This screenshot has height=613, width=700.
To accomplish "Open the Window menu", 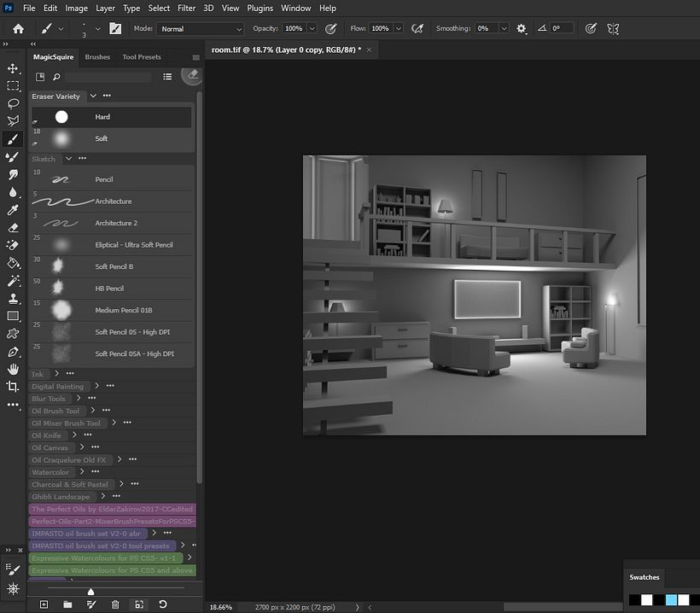I will tap(295, 8).
